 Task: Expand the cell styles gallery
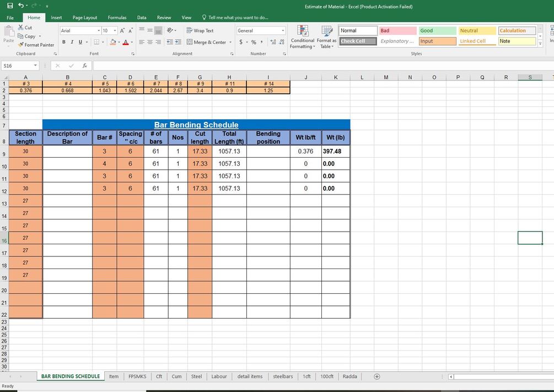tap(540, 43)
